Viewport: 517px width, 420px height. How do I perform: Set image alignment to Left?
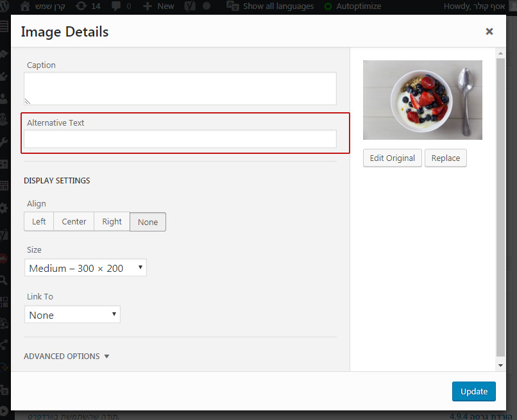39,221
